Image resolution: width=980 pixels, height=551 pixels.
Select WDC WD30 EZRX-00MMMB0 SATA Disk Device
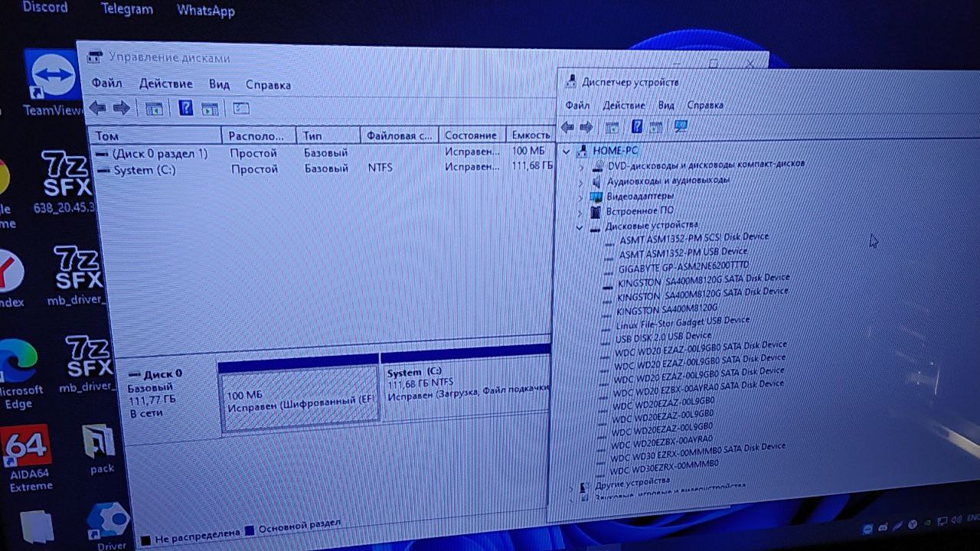697,452
